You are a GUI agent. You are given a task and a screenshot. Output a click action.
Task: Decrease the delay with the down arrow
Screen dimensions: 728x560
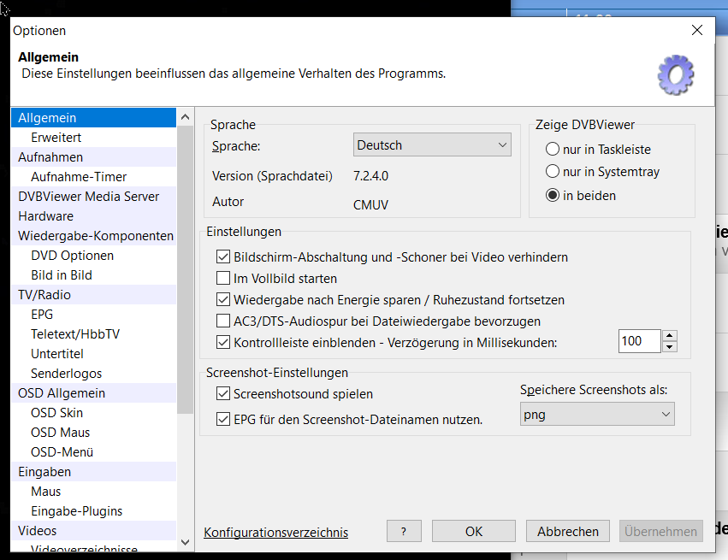pos(670,346)
